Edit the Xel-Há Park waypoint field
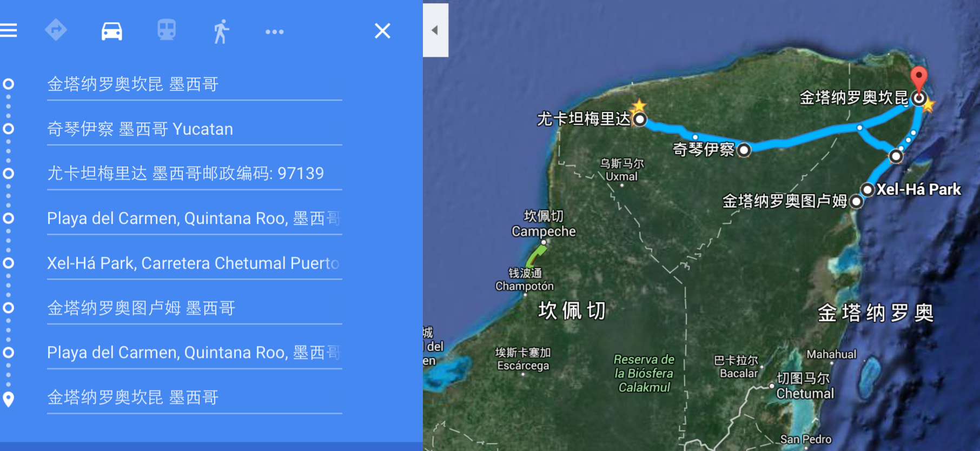 pyautogui.click(x=194, y=263)
